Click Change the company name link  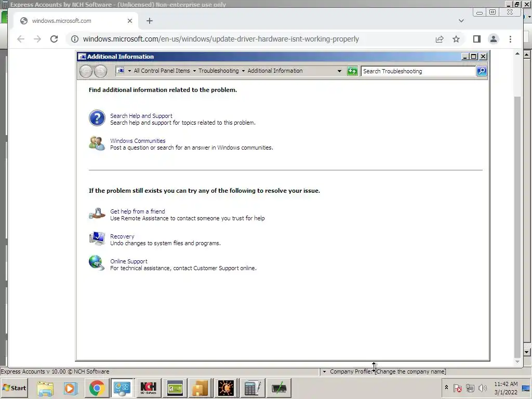point(410,371)
